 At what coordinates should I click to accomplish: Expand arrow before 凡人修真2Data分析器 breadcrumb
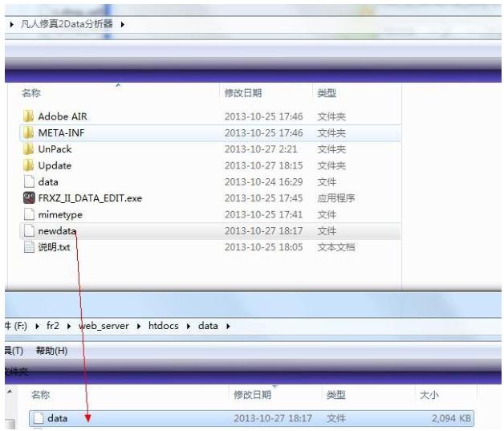pos(11,24)
